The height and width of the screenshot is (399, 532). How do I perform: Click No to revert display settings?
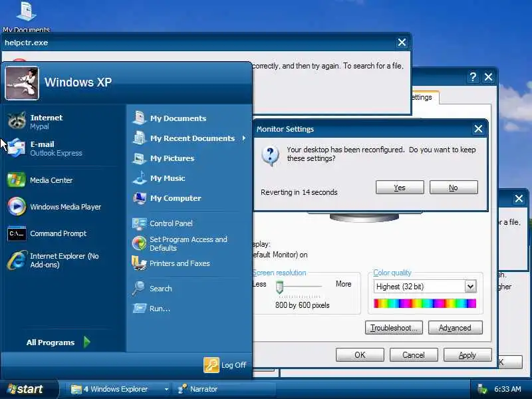coord(454,188)
